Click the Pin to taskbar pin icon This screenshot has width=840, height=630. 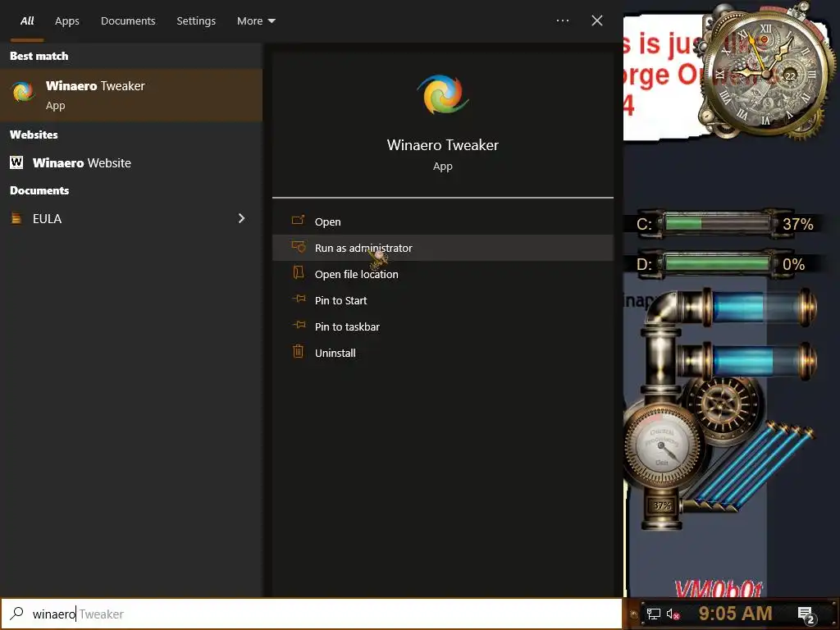coord(299,325)
